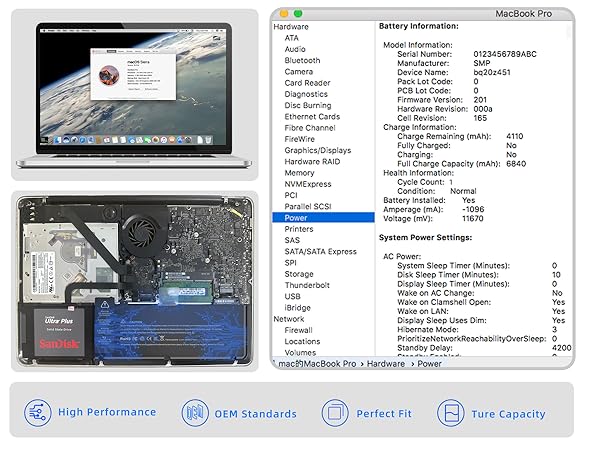Select SATA/SATA Express in the sidebar
The height and width of the screenshot is (450, 600).
[321, 251]
